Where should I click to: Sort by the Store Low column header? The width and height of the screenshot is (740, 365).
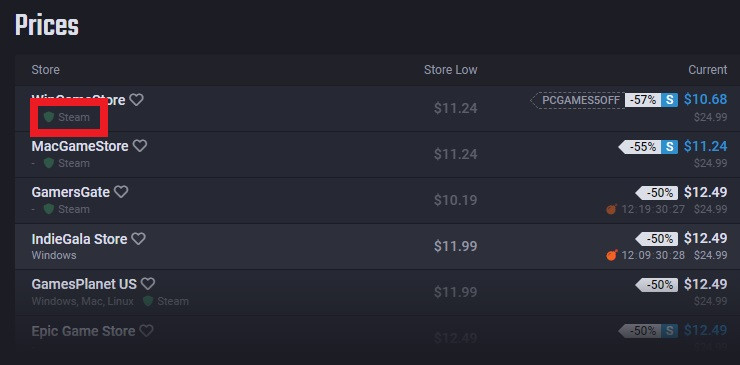pyautogui.click(x=450, y=70)
